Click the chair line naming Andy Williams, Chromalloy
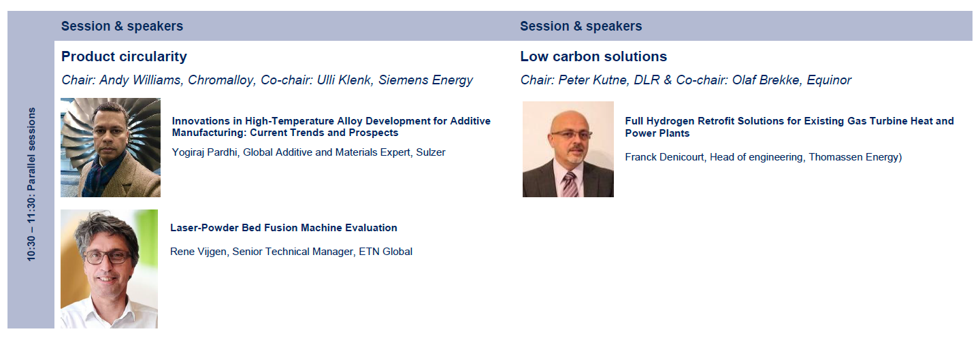 (267, 80)
